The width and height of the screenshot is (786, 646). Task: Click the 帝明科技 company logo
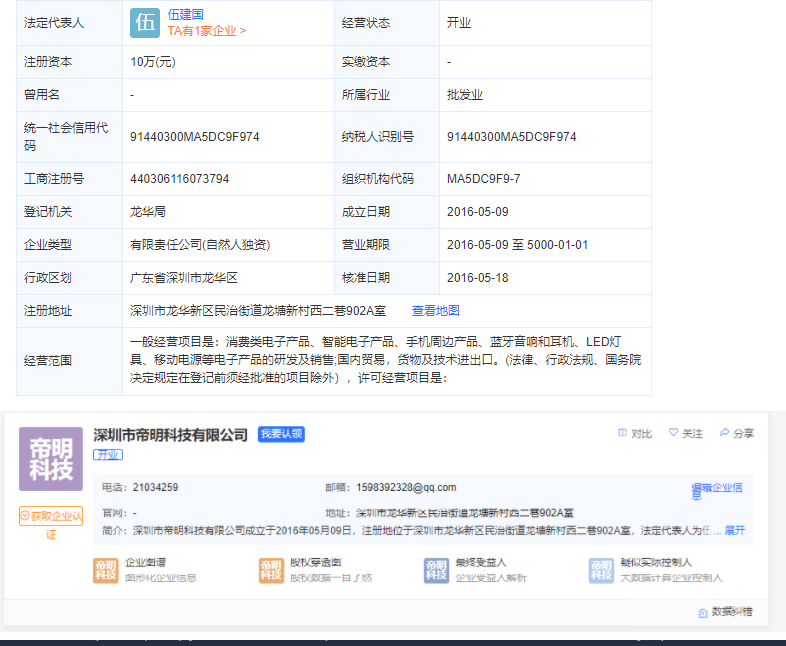[x=51, y=459]
